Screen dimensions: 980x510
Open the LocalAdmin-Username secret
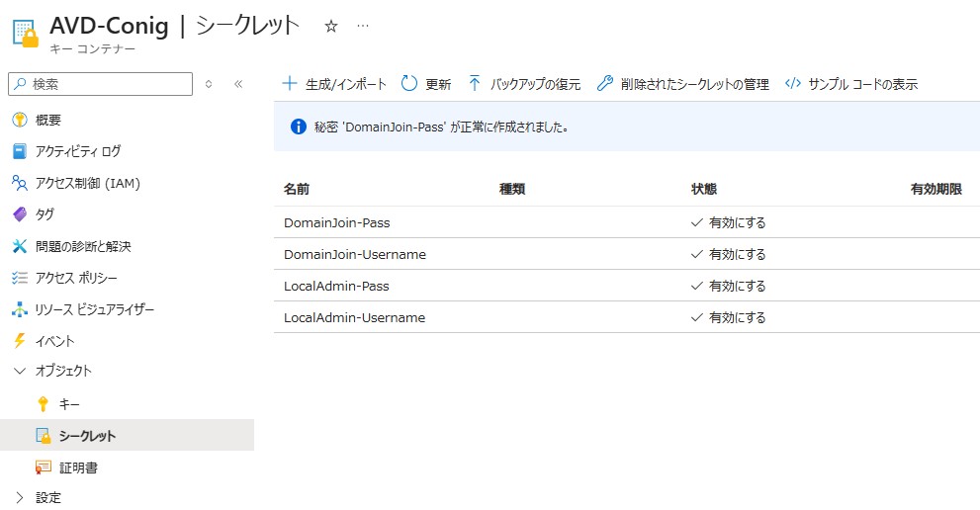pyautogui.click(x=354, y=317)
